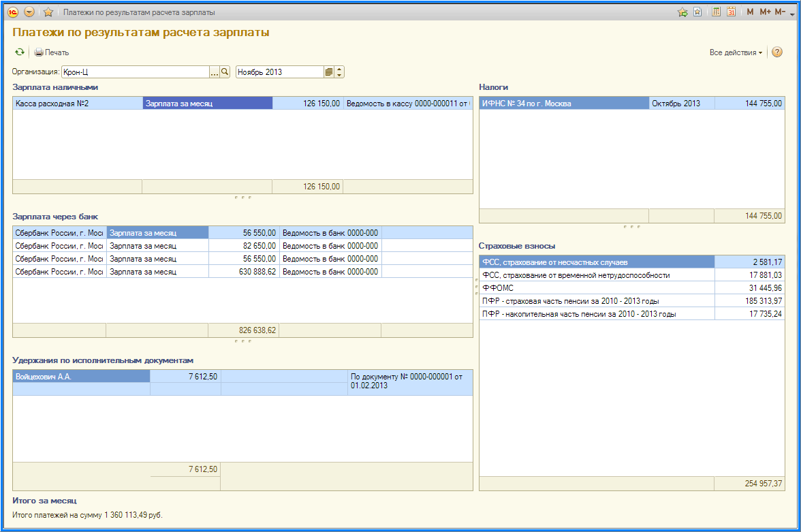This screenshot has height=532, width=801.
Task: Open the month picker next to Ноябрь 2013
Action: point(329,72)
